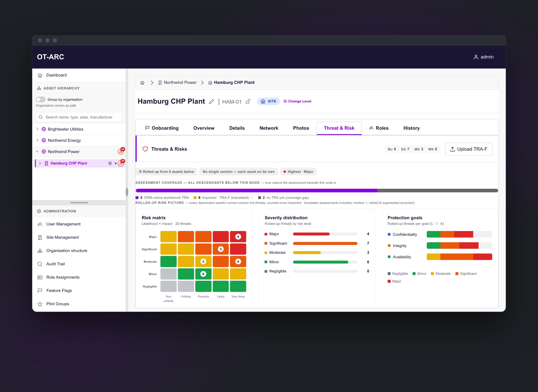Viewport: 538px width, 392px height.
Task: Click the Major / Very likely matrix cell showing 4
Action: [x=238, y=237]
